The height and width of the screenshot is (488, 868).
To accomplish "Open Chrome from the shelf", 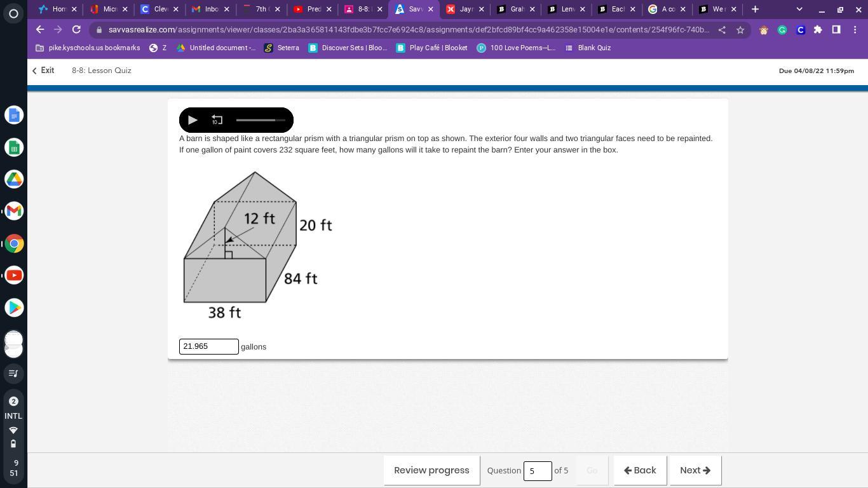I will coord(14,243).
